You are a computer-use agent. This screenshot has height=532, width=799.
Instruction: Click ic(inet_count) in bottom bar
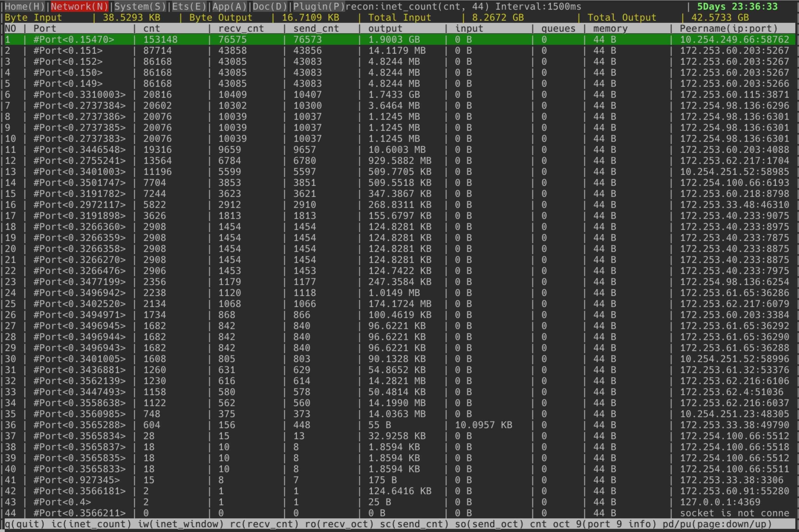click(91, 524)
